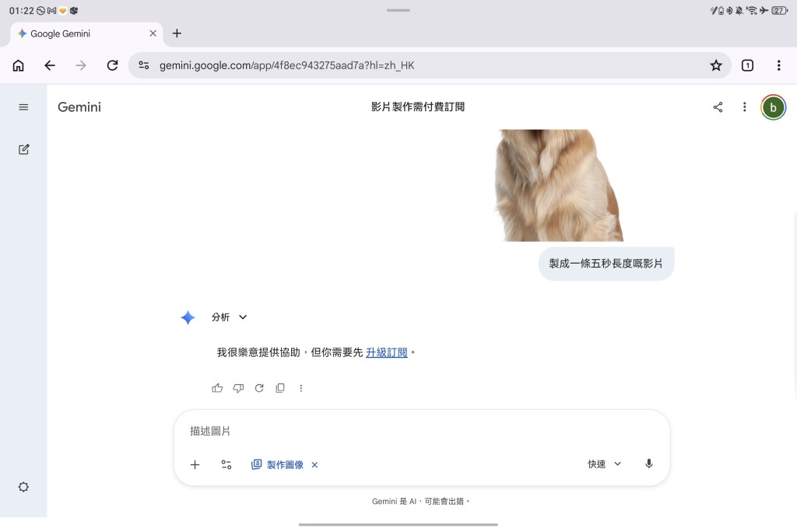Attach files using the plus icon

(195, 464)
